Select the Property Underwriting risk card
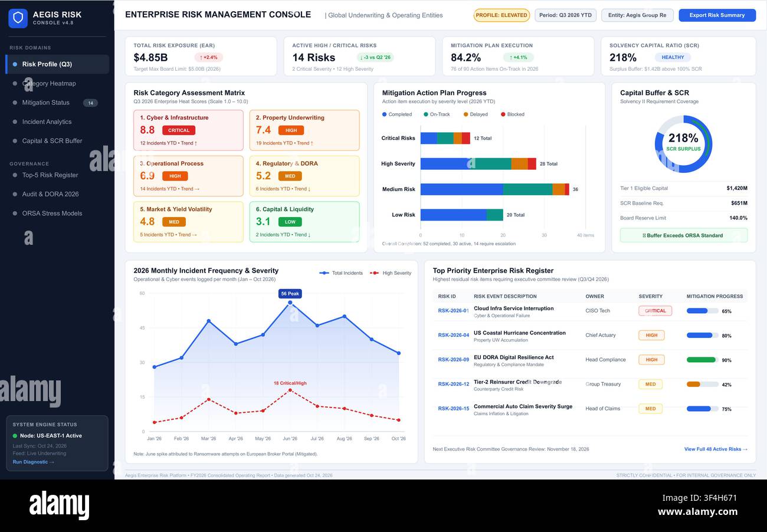 [304, 130]
